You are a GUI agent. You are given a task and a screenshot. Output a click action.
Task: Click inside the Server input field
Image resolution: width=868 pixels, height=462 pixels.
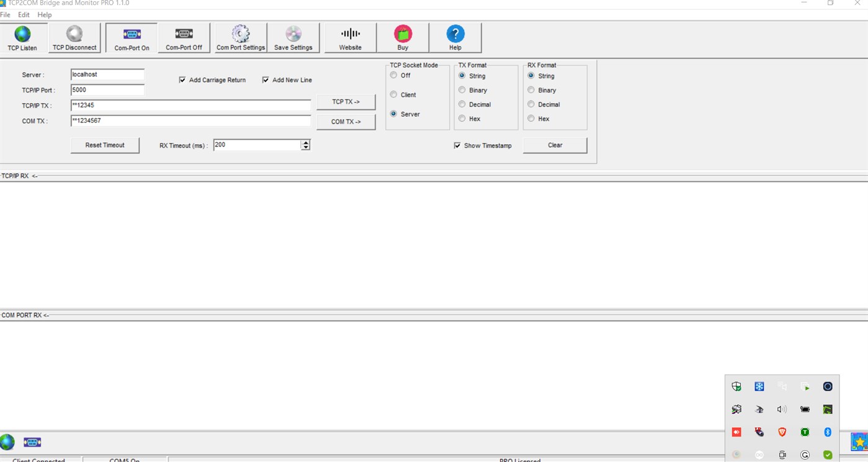point(107,74)
